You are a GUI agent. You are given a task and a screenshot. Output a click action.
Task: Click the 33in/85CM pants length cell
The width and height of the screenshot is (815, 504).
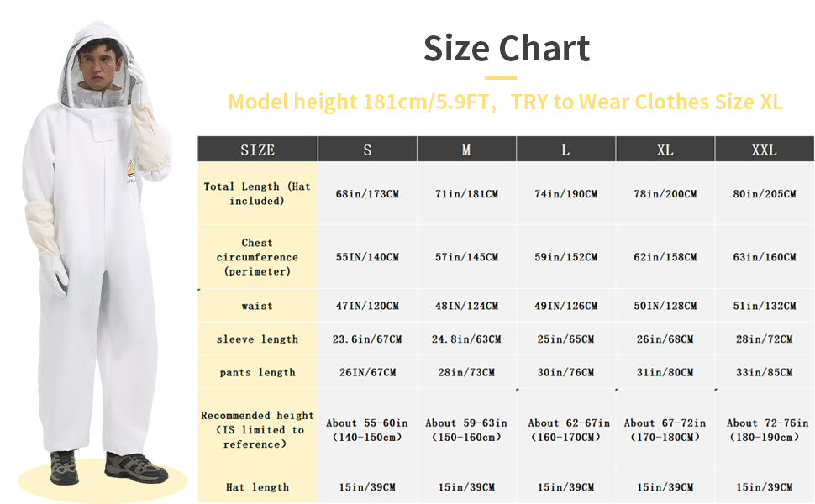pyautogui.click(x=764, y=372)
